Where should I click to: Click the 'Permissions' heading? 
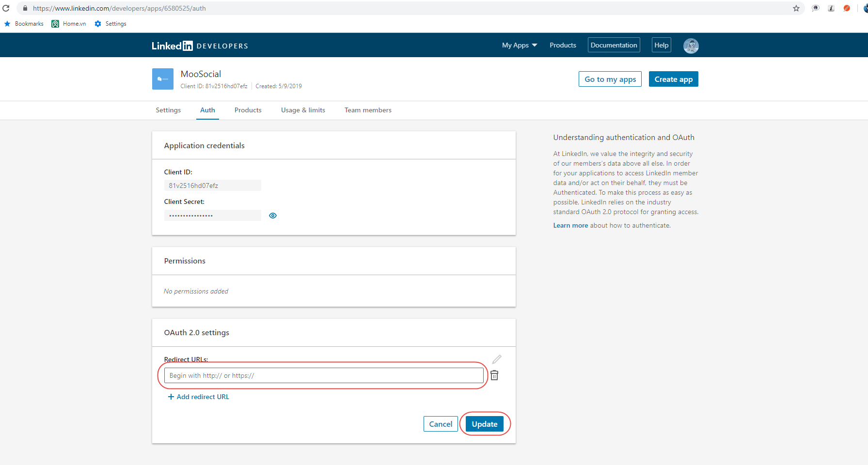pyautogui.click(x=185, y=261)
